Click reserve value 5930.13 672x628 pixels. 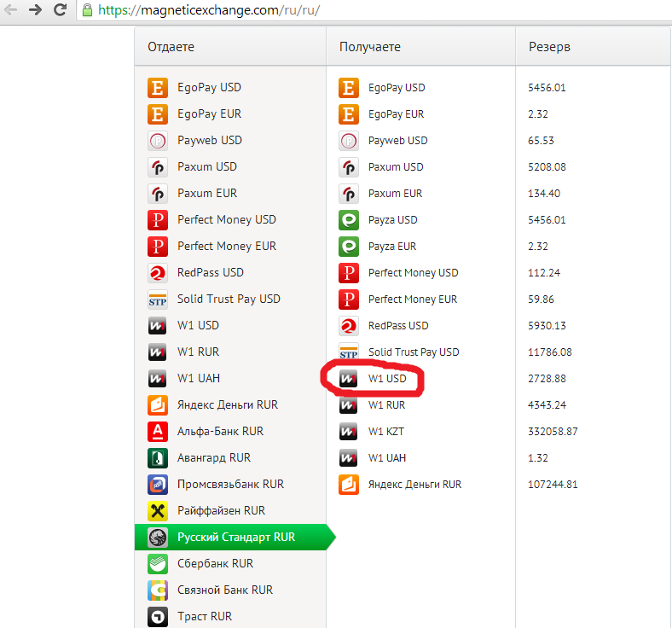(547, 326)
